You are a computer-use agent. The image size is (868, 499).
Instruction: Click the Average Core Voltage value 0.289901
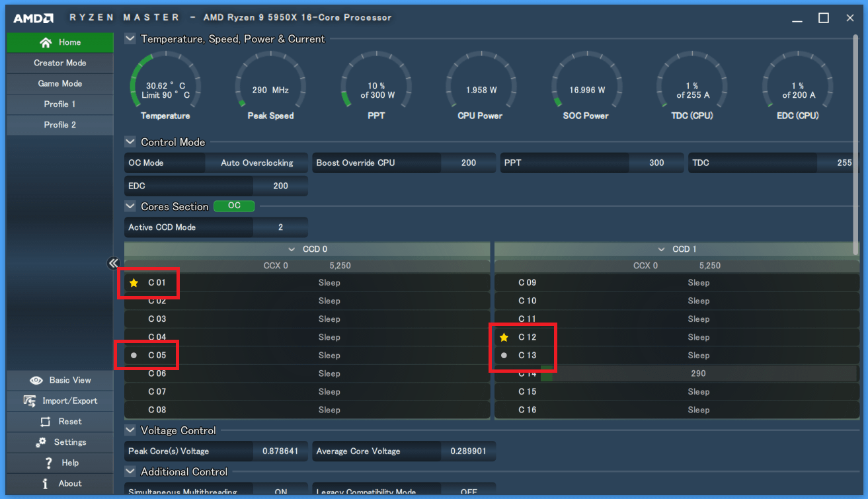[468, 451]
